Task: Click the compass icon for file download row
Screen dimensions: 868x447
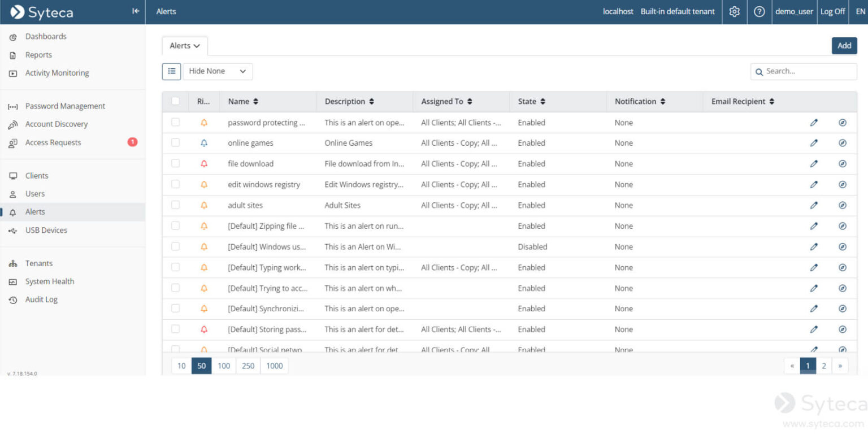Action: 842,164
